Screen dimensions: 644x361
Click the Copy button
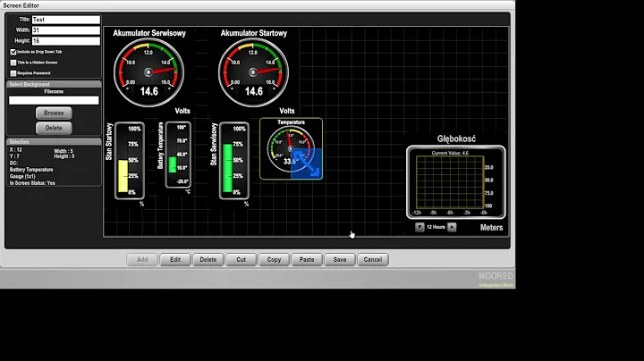tap(274, 260)
